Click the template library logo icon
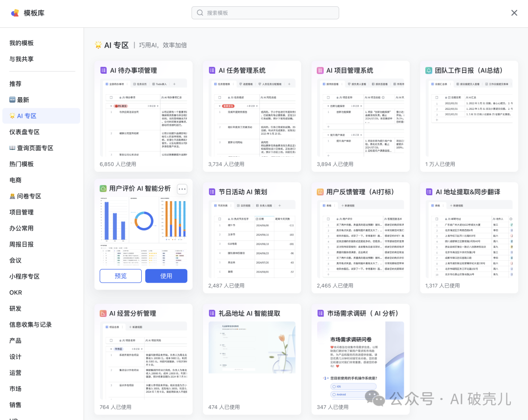The image size is (528, 420). 15,13
